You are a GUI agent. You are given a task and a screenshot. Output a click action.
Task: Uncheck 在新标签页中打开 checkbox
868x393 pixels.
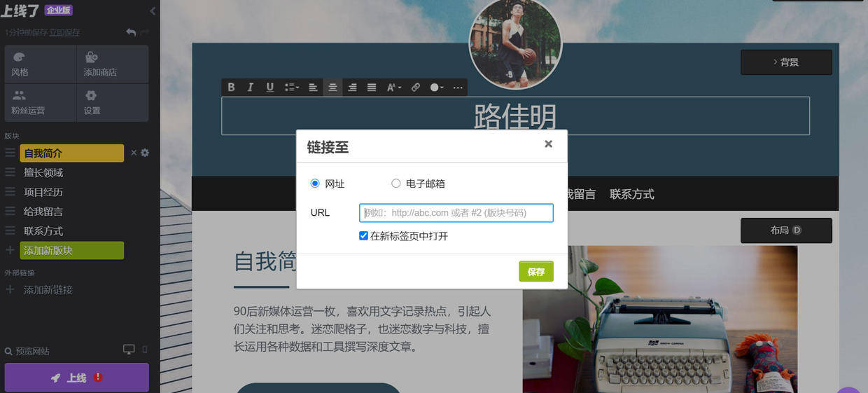tap(363, 236)
